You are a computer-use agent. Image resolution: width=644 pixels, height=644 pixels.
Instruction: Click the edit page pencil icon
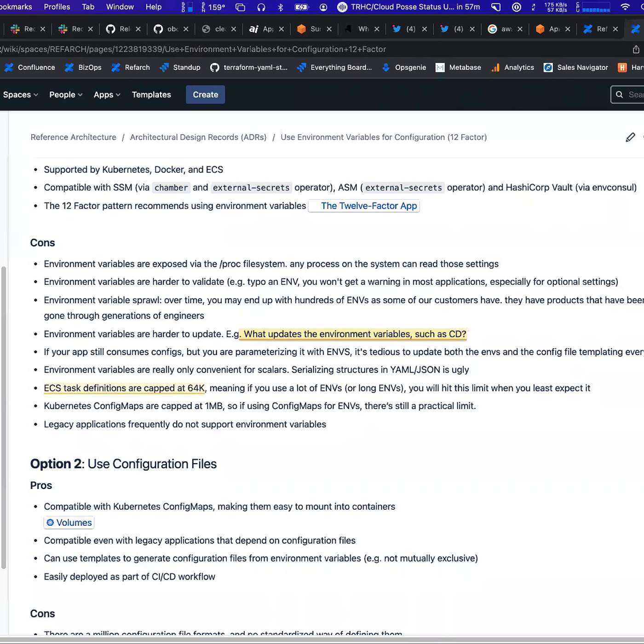coord(630,137)
